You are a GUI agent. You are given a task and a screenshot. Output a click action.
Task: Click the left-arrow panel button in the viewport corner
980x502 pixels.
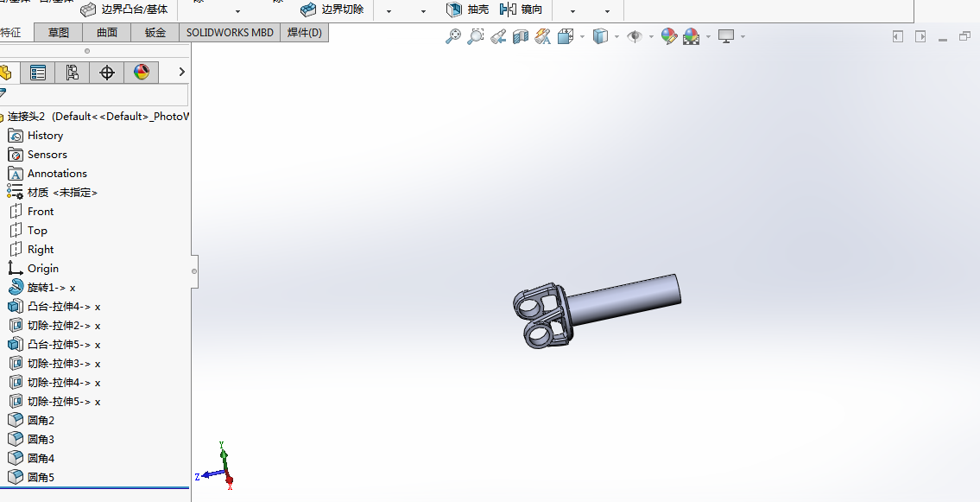(x=898, y=37)
